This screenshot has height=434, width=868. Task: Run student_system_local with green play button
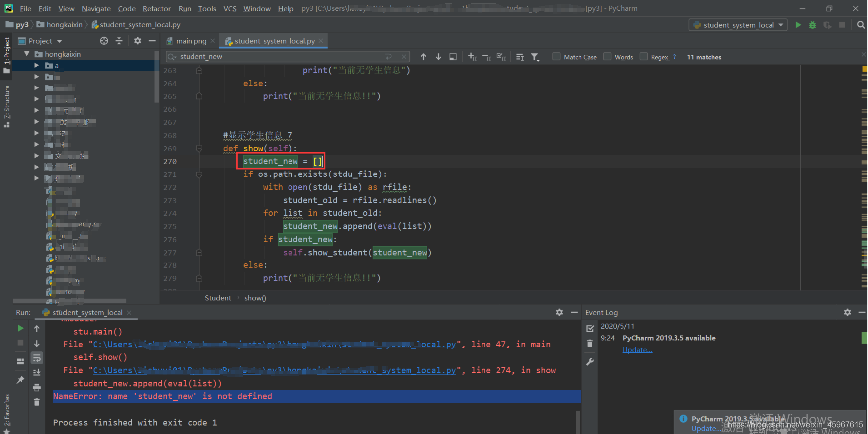point(798,25)
